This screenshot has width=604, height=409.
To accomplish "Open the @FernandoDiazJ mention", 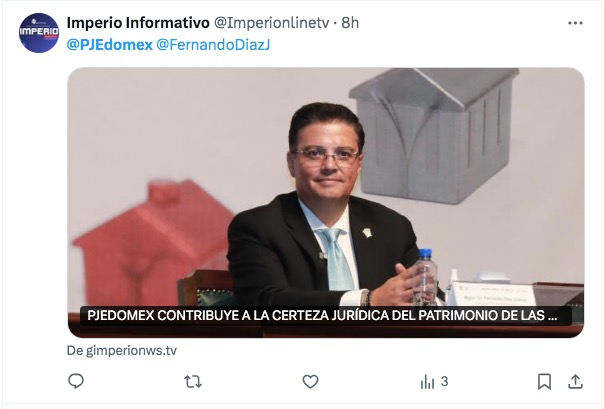I will (213, 45).
